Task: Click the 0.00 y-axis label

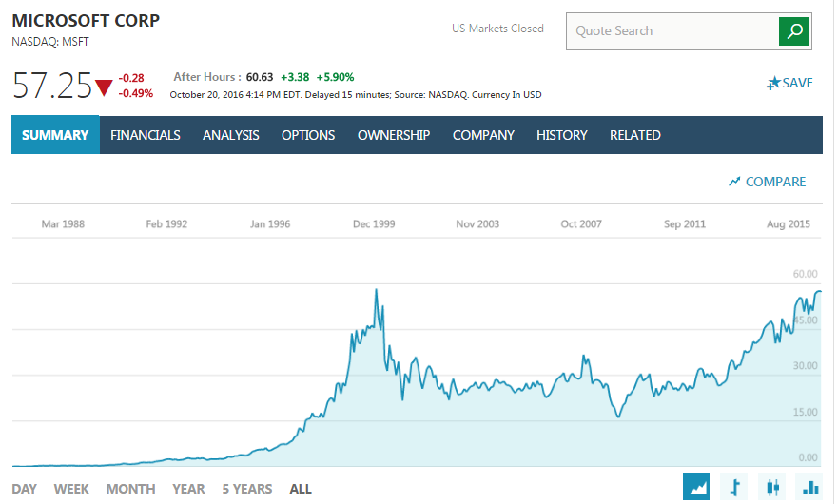Action: coord(808,457)
